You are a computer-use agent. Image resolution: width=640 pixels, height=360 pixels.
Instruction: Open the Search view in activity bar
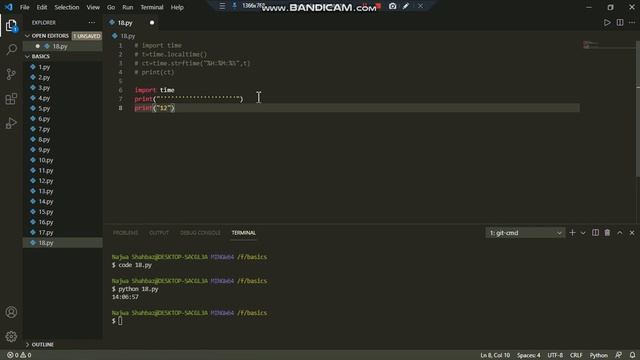point(11,50)
